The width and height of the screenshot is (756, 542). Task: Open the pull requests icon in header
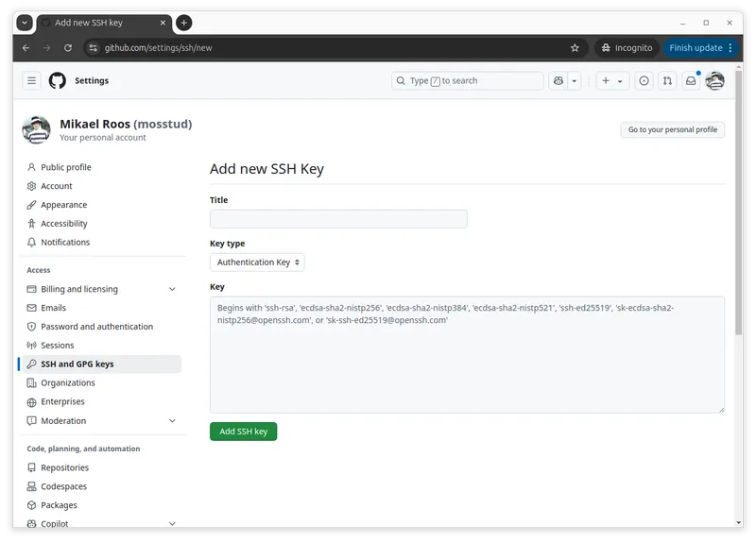[x=668, y=81]
